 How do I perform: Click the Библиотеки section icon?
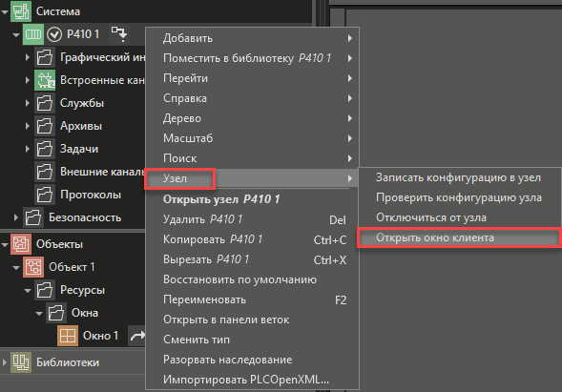(21, 362)
